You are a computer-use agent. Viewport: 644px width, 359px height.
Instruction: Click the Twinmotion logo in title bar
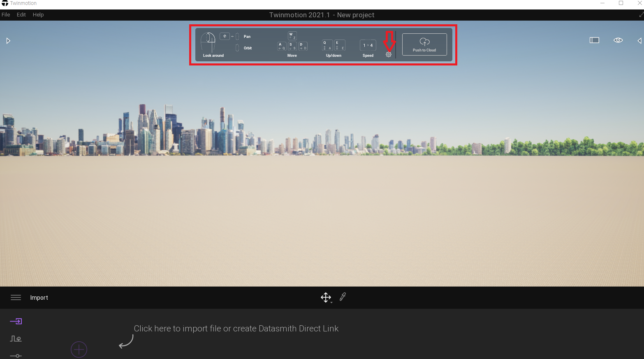click(5, 3)
